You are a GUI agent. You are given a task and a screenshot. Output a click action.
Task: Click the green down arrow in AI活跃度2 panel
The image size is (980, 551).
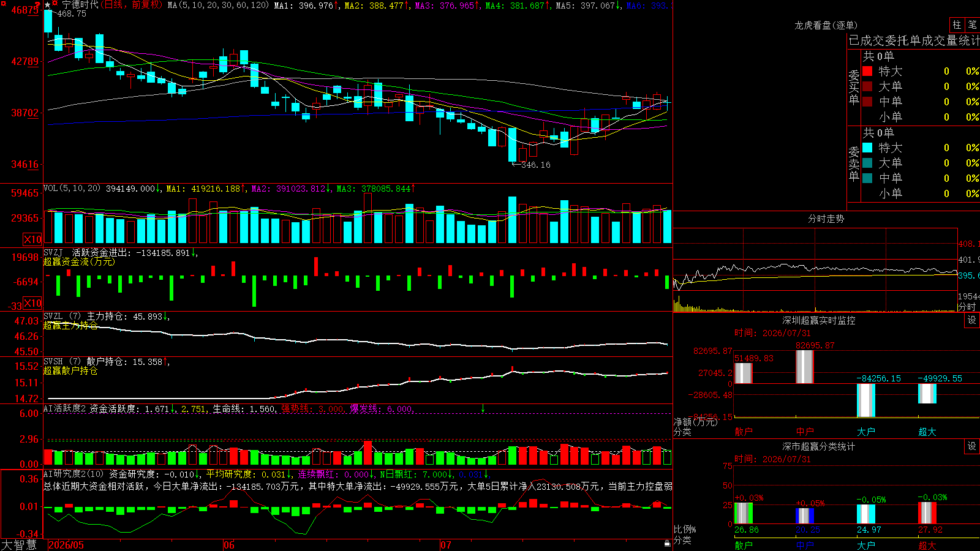483,408
